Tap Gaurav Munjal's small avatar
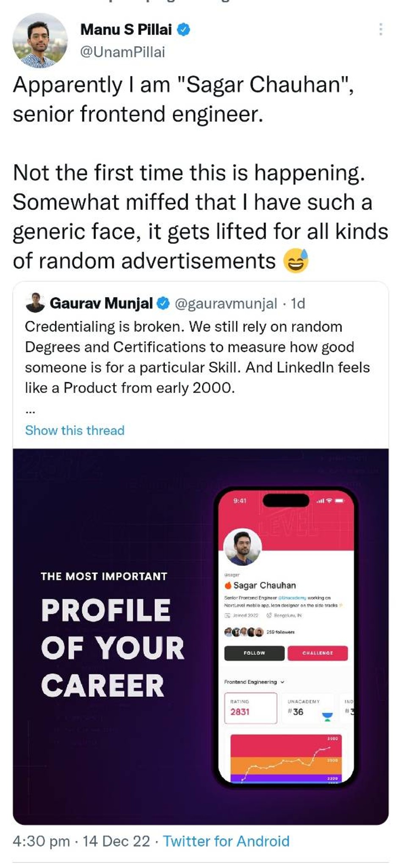 (x=35, y=303)
